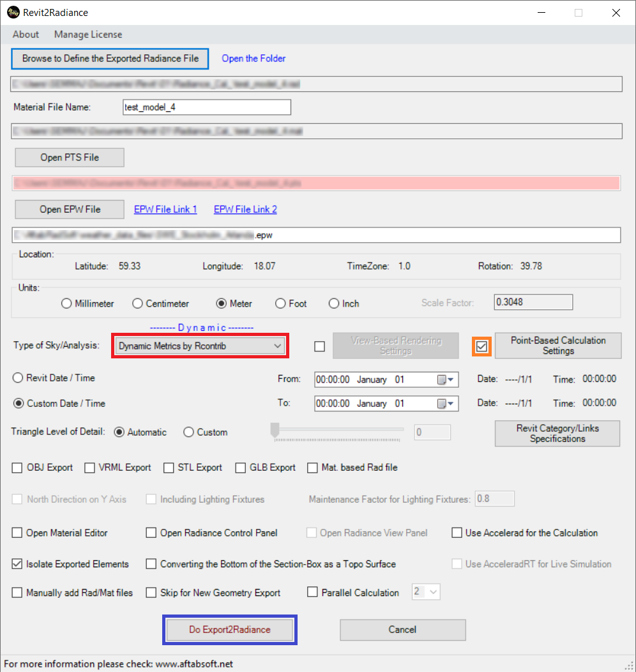Click the EPW file path field
Viewport: 636px width, 672px height.
pyautogui.click(x=316, y=235)
